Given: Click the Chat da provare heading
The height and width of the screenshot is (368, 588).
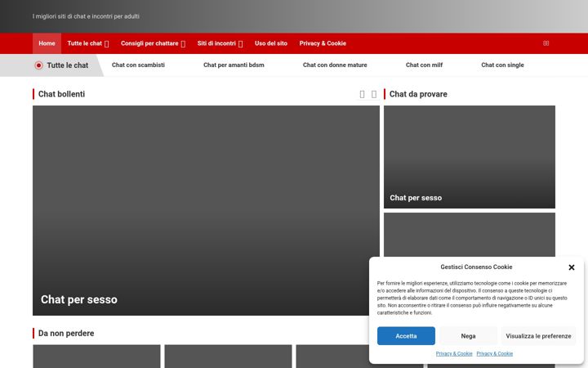Looking at the screenshot, I should [x=418, y=94].
